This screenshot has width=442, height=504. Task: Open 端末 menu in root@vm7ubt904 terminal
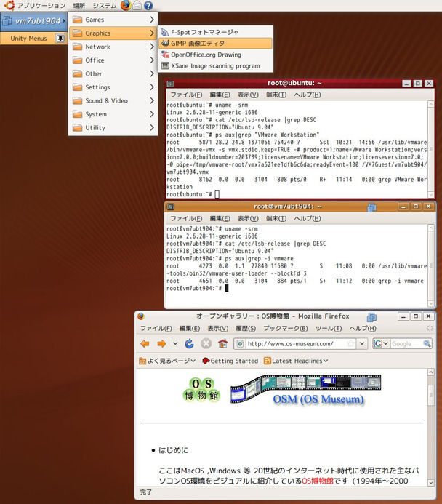[x=276, y=219]
